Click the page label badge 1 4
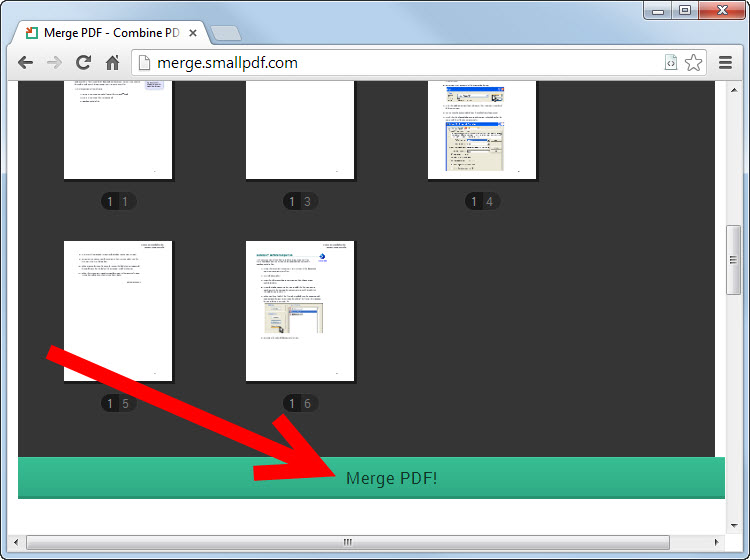Viewport: 750px width, 560px height. 483,201
